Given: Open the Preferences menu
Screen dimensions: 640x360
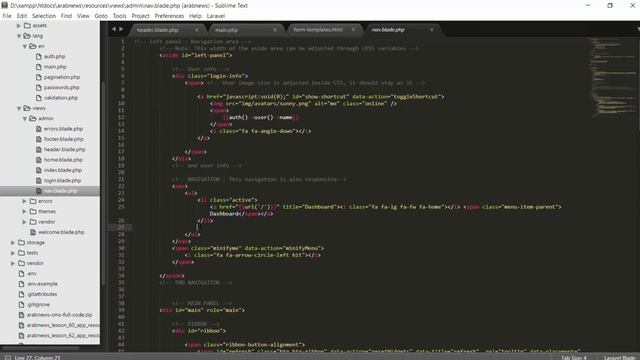Looking at the screenshot, I should (169, 16).
